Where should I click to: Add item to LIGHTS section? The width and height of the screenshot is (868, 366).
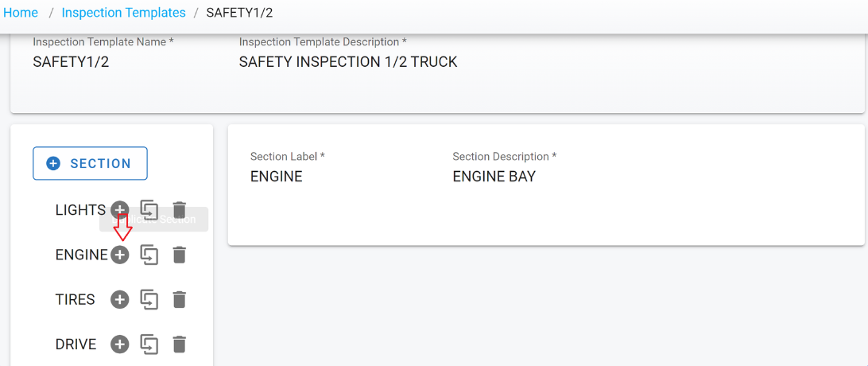coord(119,210)
